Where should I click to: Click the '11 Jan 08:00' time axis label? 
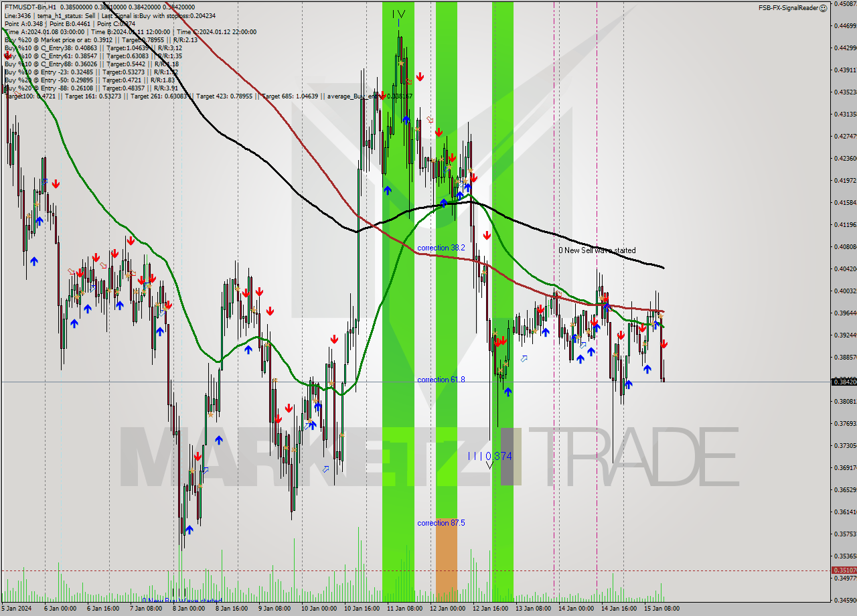tap(406, 609)
